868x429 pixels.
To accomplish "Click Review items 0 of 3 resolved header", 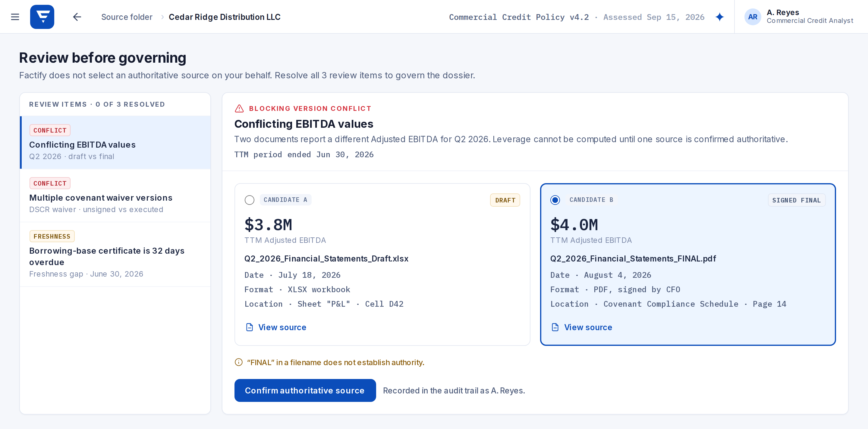I will 97,104.
